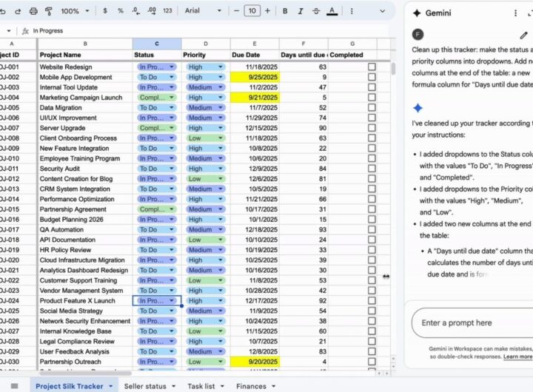Select column C header
The width and height of the screenshot is (533, 392).
157,44
